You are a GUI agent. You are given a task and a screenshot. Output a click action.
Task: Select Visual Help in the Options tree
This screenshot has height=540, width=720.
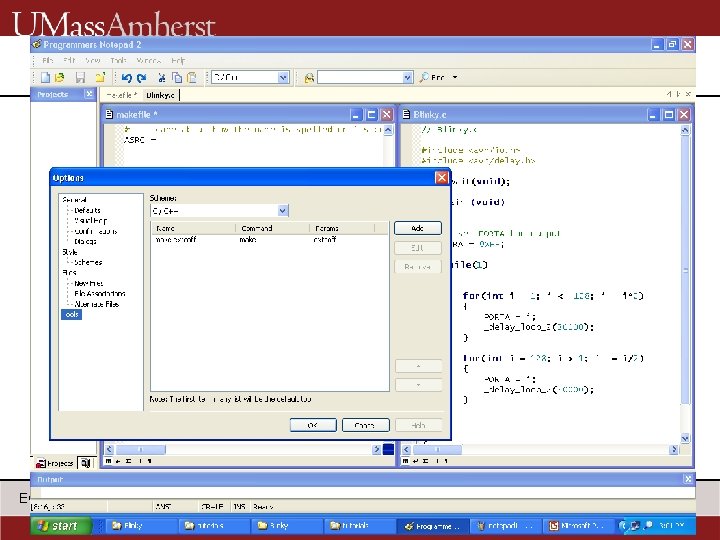pos(90,220)
